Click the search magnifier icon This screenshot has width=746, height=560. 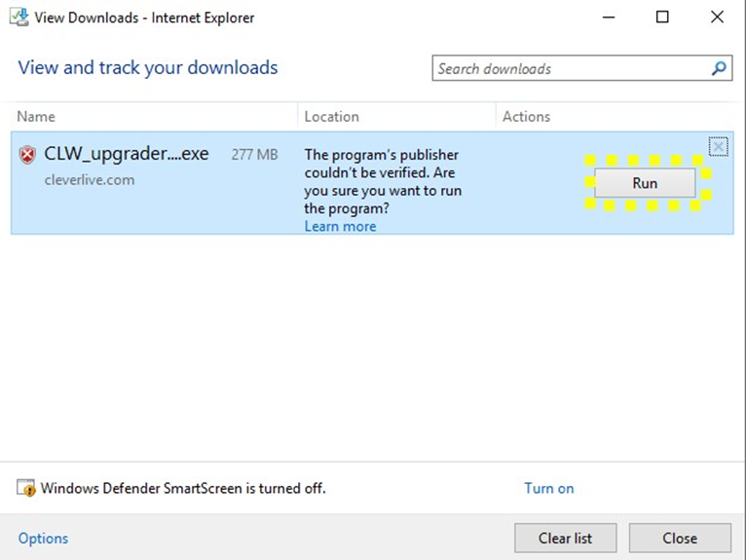pyautogui.click(x=719, y=68)
